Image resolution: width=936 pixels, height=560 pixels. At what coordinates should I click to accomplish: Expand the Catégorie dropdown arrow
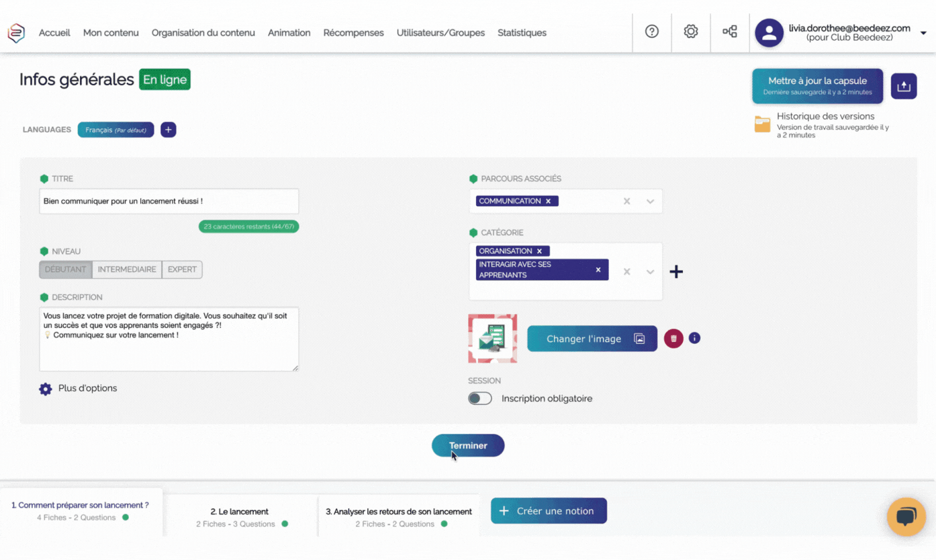click(x=650, y=272)
